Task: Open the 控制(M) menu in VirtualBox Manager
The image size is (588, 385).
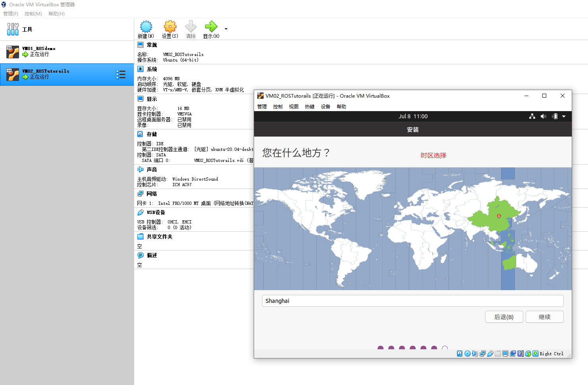Action: pyautogui.click(x=33, y=13)
